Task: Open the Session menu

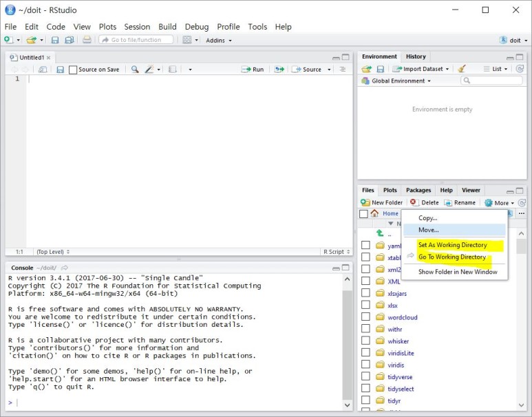Action: click(137, 27)
